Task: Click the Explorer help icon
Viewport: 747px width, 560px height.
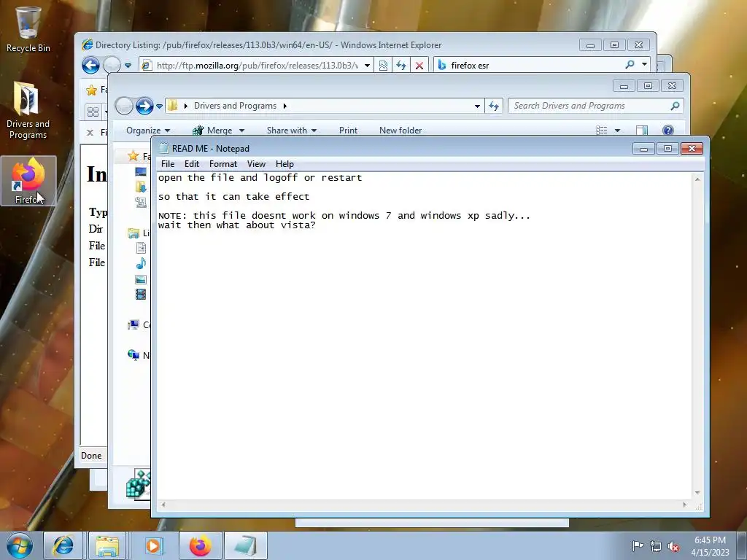Action: pos(668,130)
